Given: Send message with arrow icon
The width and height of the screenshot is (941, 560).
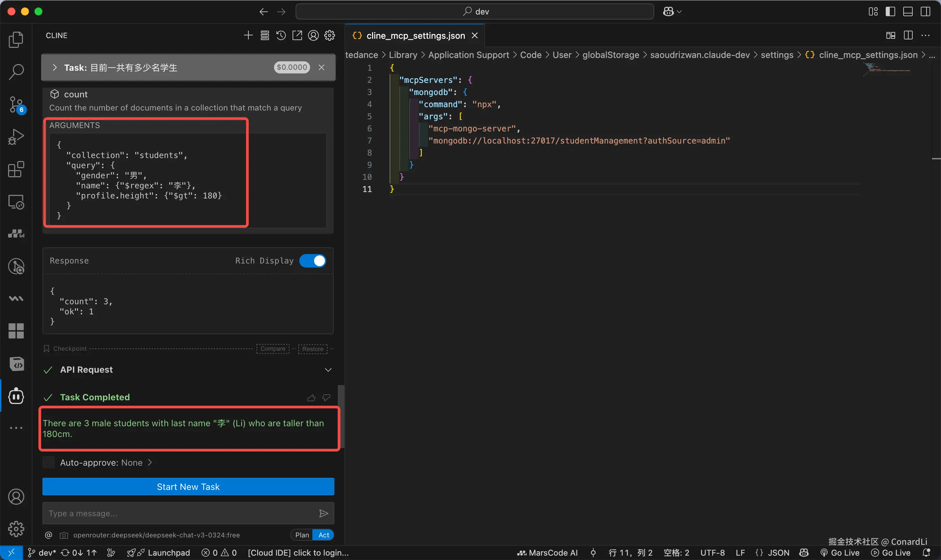Looking at the screenshot, I should pyautogui.click(x=324, y=513).
